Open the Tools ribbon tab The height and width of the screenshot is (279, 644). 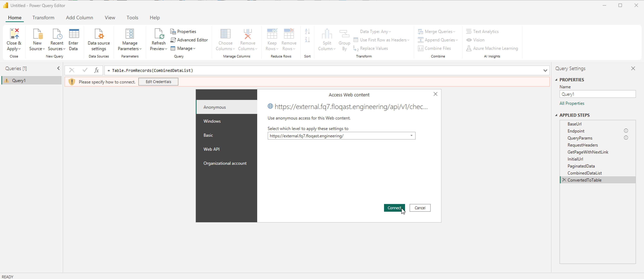tap(132, 18)
